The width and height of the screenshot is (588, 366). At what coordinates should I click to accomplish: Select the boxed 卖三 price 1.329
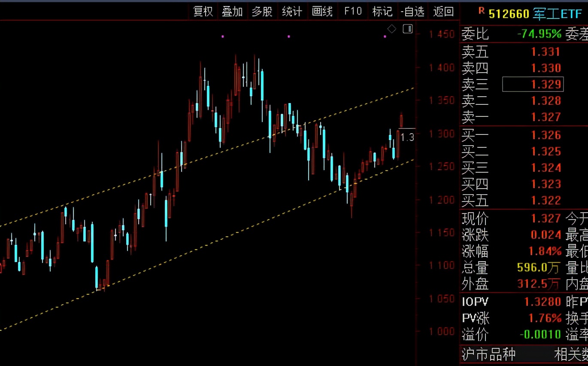tap(533, 84)
